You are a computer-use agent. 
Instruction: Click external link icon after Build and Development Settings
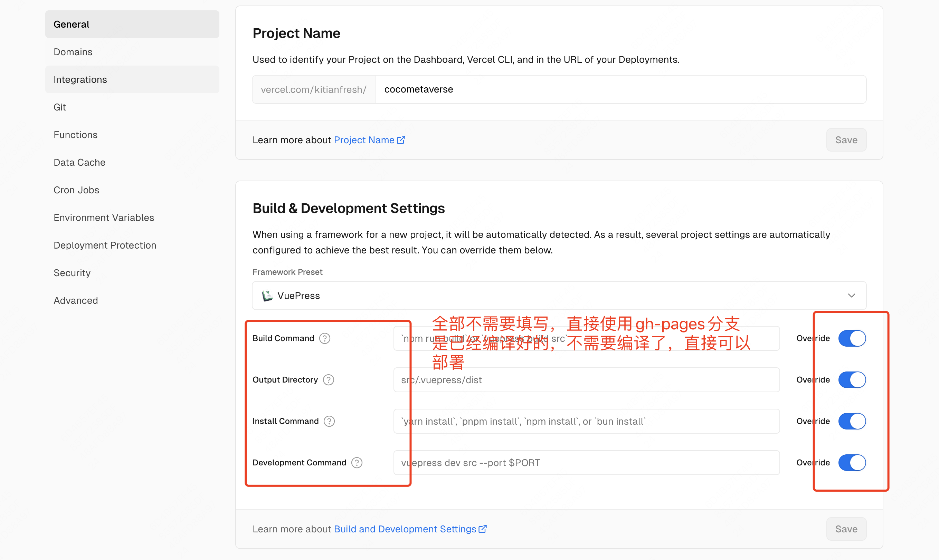point(483,529)
